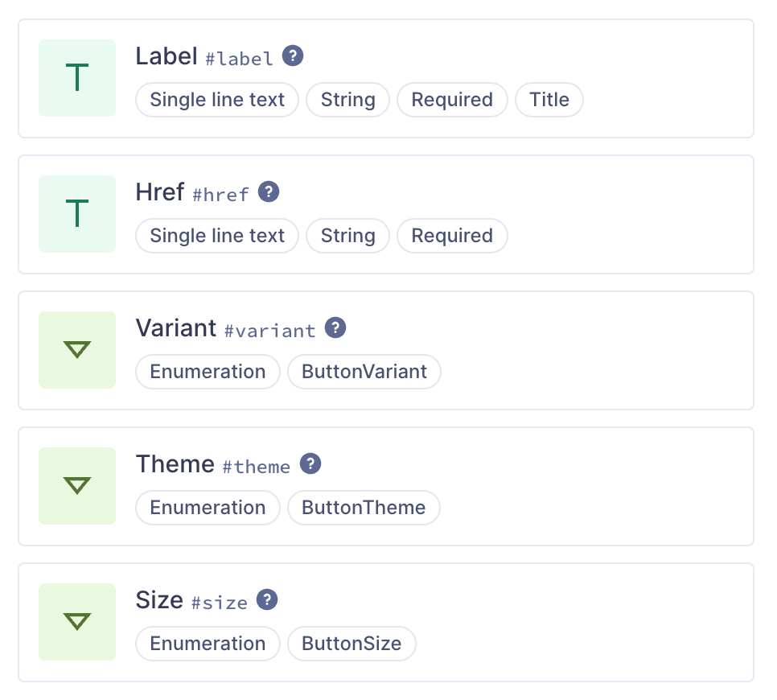Click the ButtonSize enumeration tag
Image resolution: width=777 pixels, height=700 pixels.
point(351,644)
